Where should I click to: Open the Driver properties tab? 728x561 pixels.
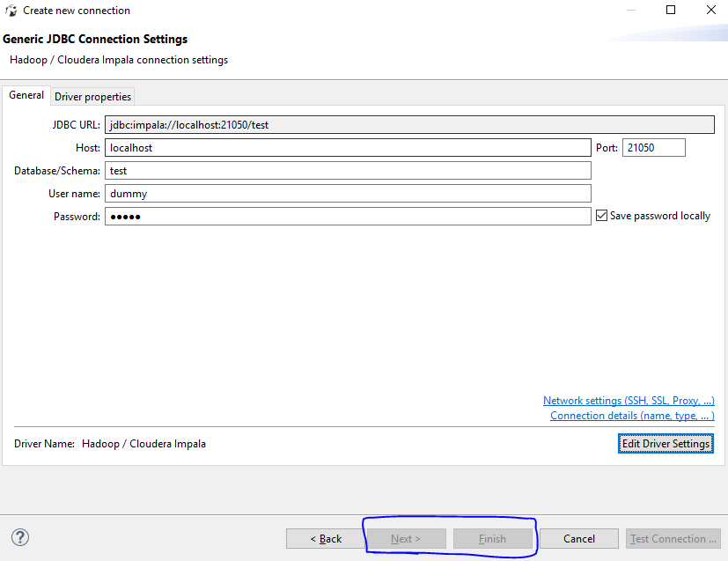coord(92,97)
